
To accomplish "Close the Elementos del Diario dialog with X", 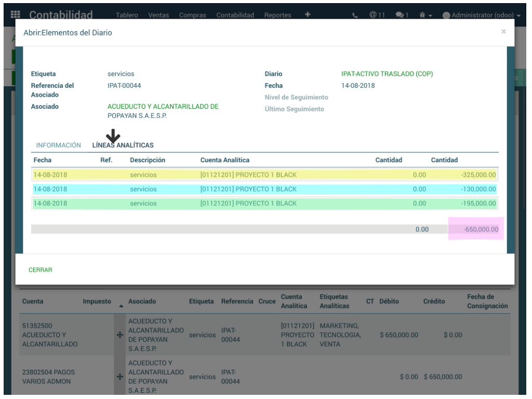I will point(503,32).
